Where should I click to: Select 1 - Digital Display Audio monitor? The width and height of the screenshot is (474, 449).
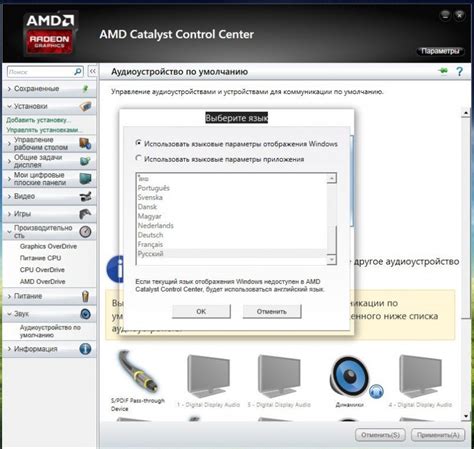point(208,377)
